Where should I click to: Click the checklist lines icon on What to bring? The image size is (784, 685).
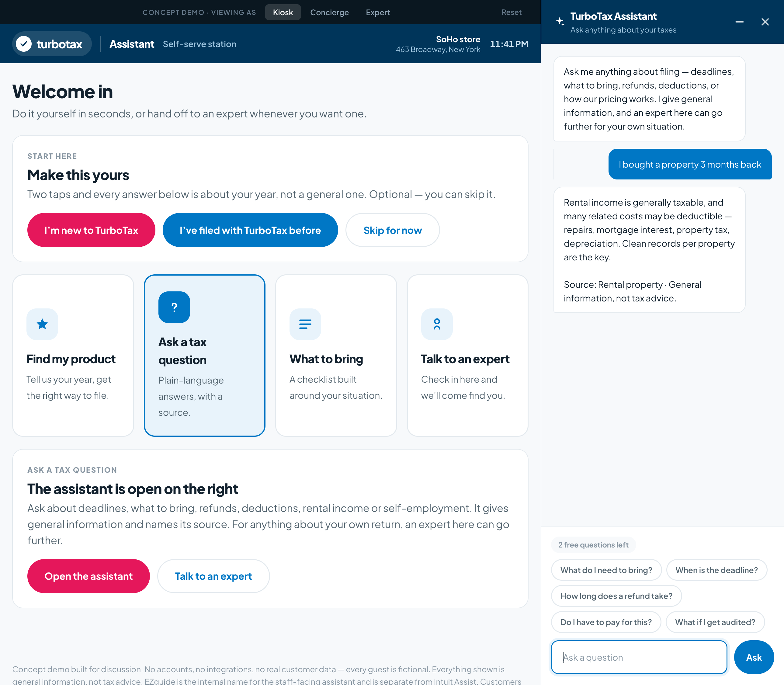click(305, 324)
